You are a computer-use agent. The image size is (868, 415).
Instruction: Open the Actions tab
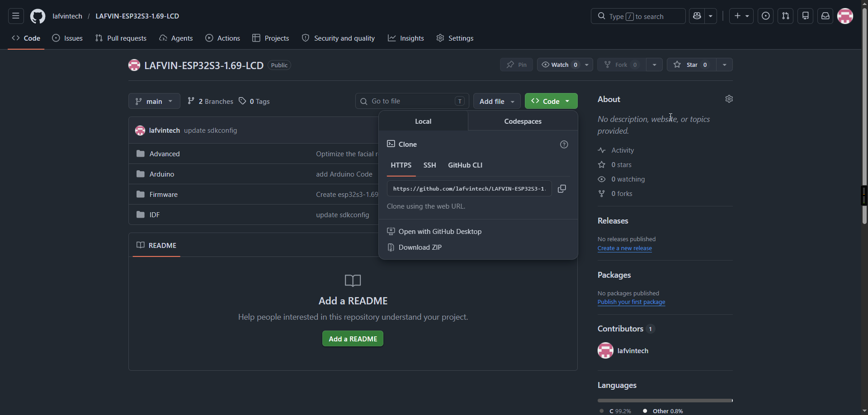222,38
